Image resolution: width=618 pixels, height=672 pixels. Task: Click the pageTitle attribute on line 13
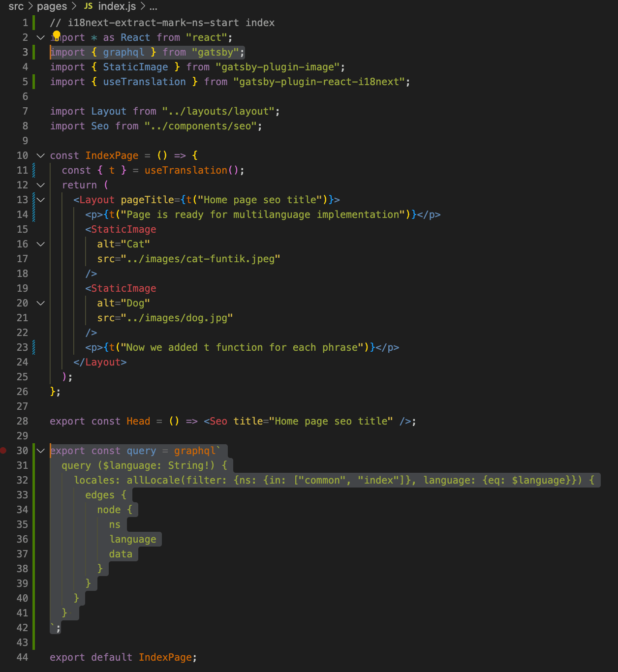pos(148,200)
